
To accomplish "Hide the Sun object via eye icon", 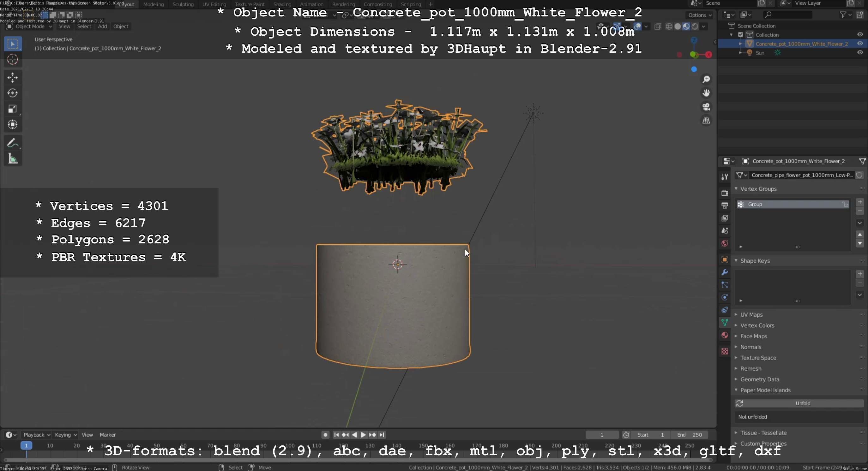I will tap(860, 52).
